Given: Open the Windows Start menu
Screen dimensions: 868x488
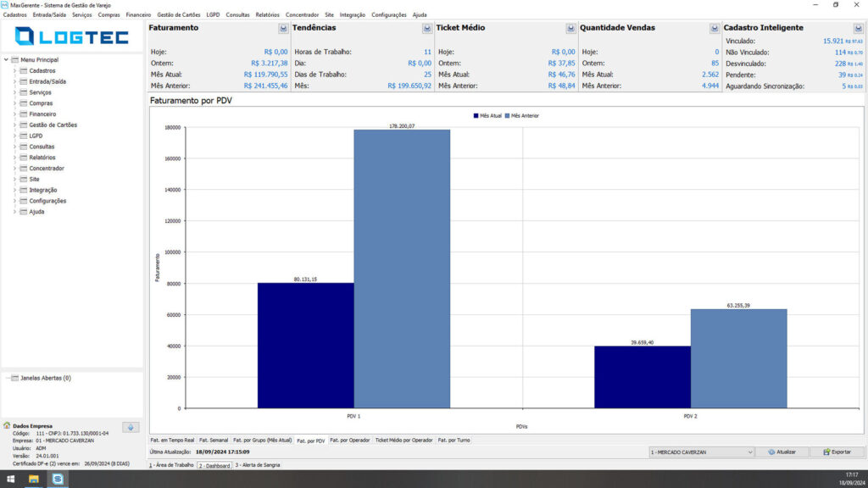Looking at the screenshot, I should tap(10, 480).
